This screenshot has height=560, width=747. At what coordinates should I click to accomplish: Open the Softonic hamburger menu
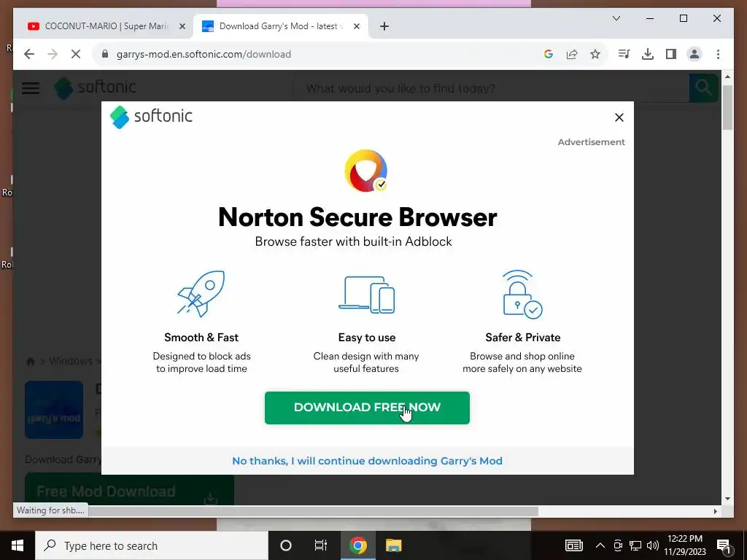point(31,88)
